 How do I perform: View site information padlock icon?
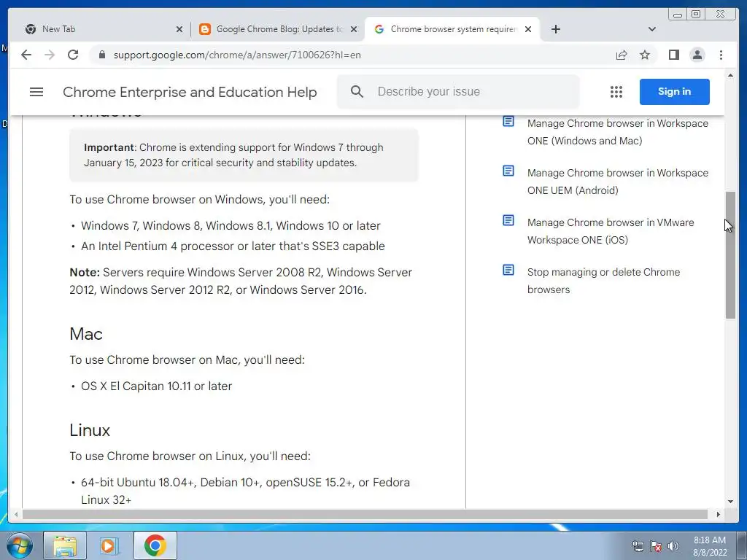pos(101,55)
